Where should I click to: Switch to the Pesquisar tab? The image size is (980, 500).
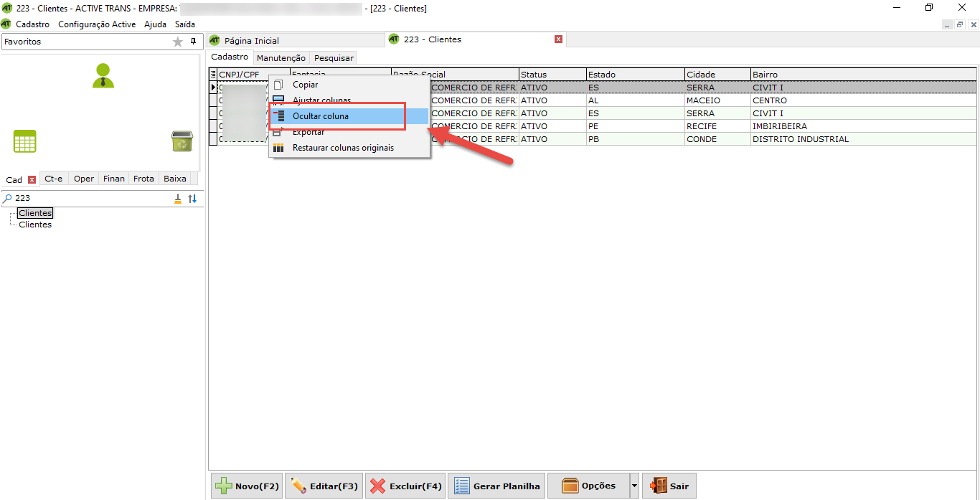pos(334,58)
